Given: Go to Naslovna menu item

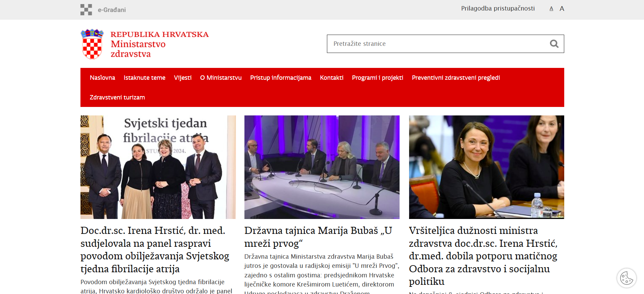Looking at the screenshot, I should (x=102, y=78).
